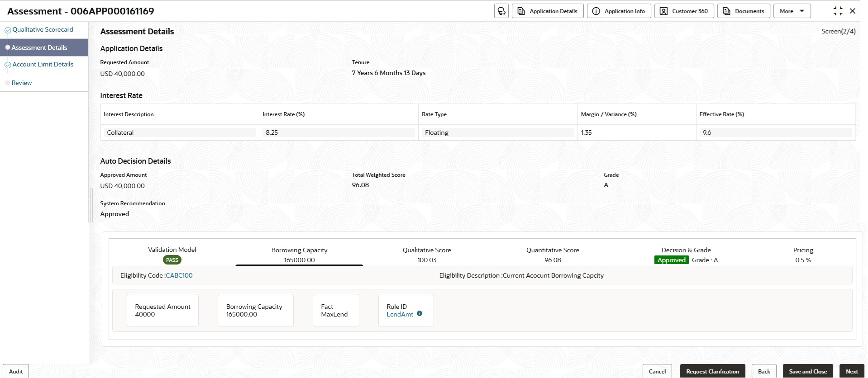Screen dimensions: 868x378
Task: Select the Assessment Details step
Action: (44, 47)
